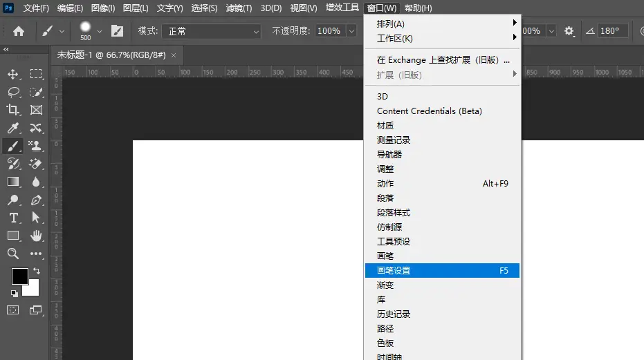Reset default foreground and background colors

click(15, 293)
